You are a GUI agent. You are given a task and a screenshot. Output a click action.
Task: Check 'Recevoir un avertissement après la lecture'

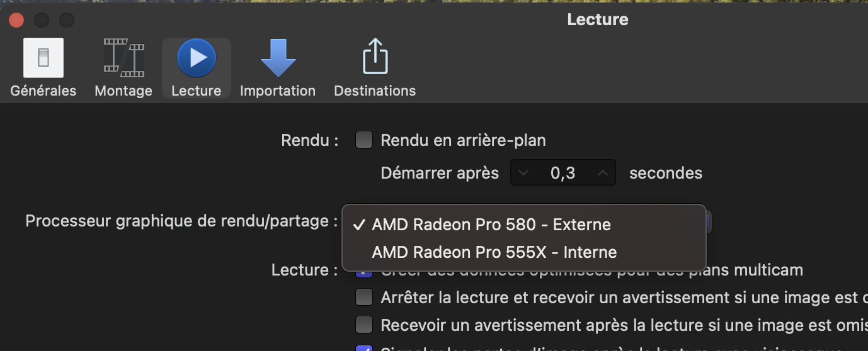[364, 325]
